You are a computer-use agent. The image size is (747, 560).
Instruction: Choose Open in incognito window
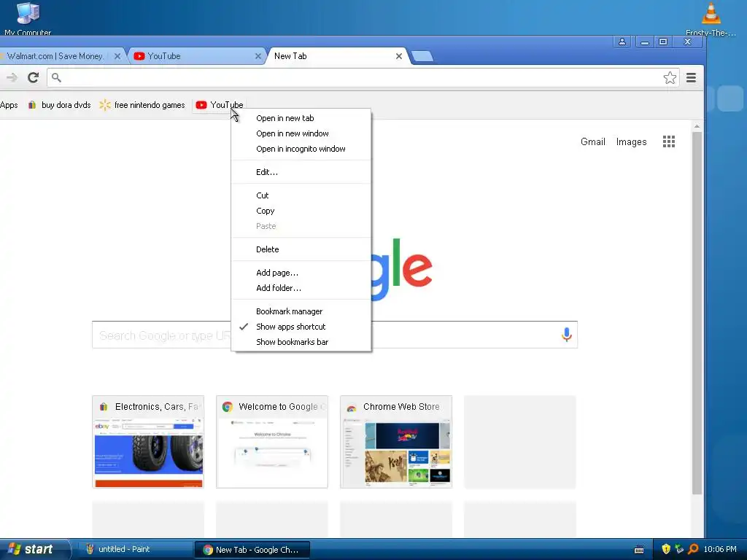pyautogui.click(x=301, y=149)
